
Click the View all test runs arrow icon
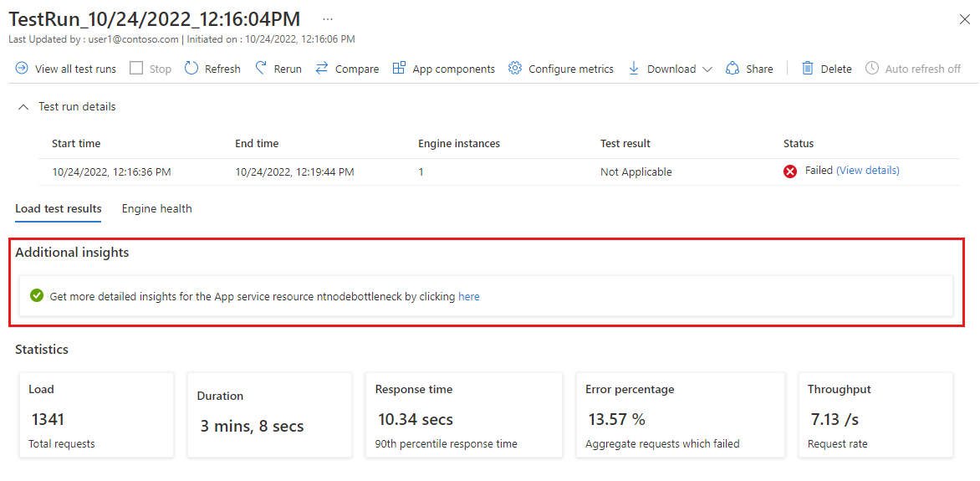coord(22,69)
